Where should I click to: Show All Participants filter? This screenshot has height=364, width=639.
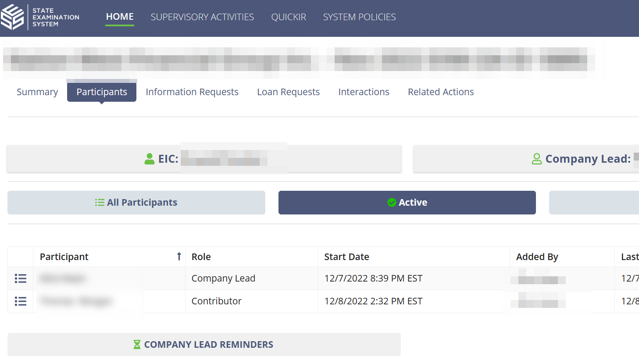click(136, 203)
